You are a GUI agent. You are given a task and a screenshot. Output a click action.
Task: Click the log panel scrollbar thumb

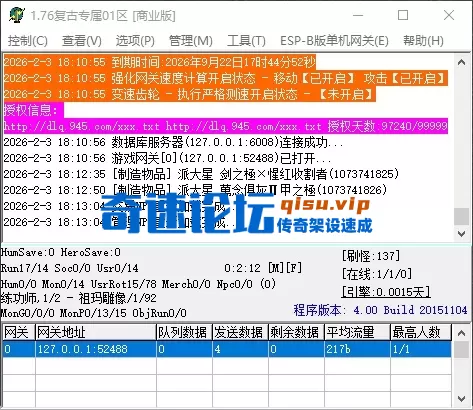click(462, 217)
